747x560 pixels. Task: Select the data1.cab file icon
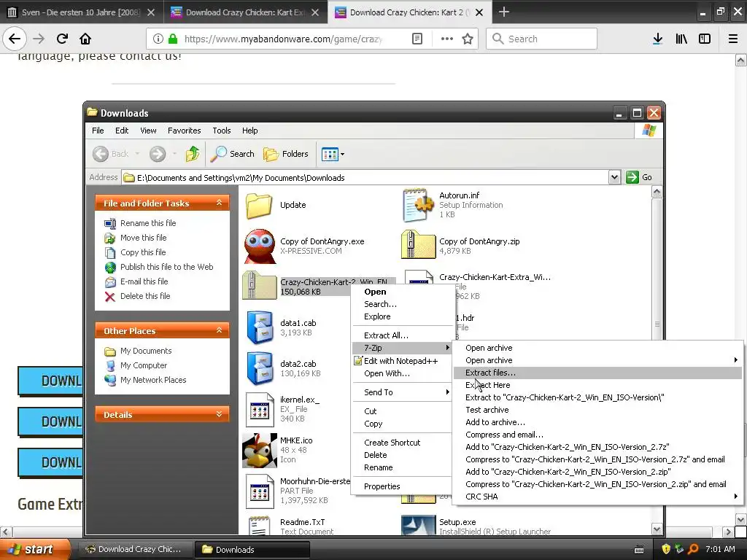click(x=260, y=327)
